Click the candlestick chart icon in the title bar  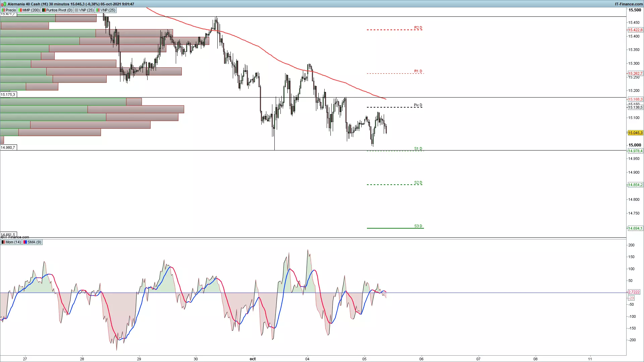pyautogui.click(x=3, y=4)
